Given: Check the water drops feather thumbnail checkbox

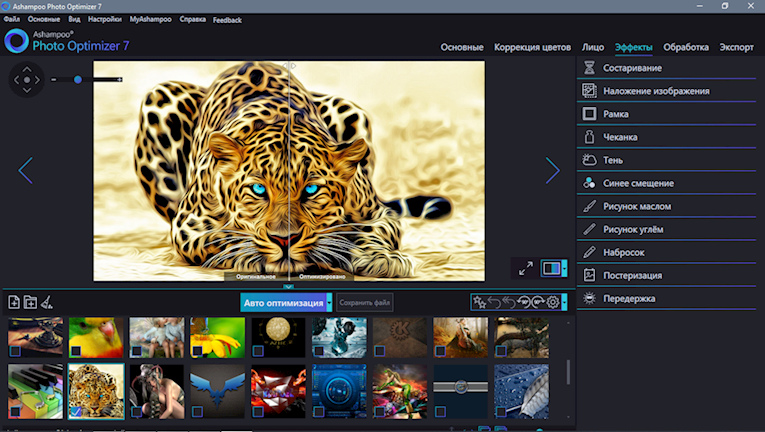Looking at the screenshot, I should pos(501,412).
